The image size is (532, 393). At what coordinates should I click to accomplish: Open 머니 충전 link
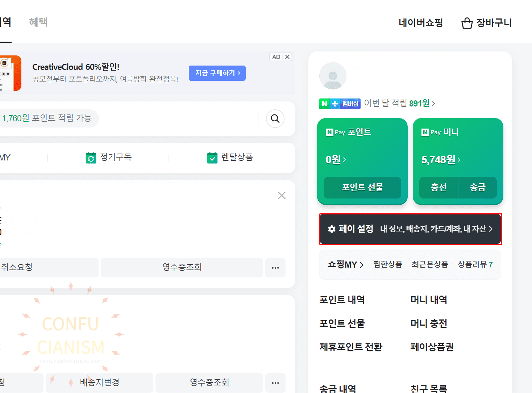point(429,323)
